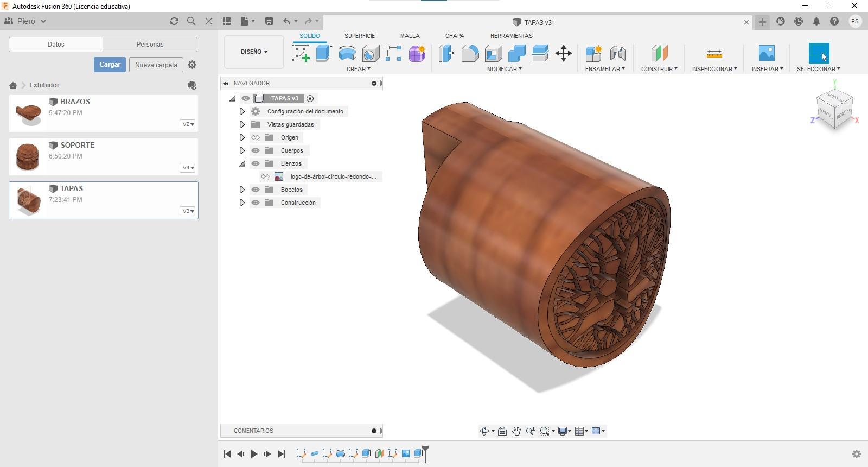This screenshot has width=868, height=467.
Task: Click the timeline end marker
Action: point(425,453)
